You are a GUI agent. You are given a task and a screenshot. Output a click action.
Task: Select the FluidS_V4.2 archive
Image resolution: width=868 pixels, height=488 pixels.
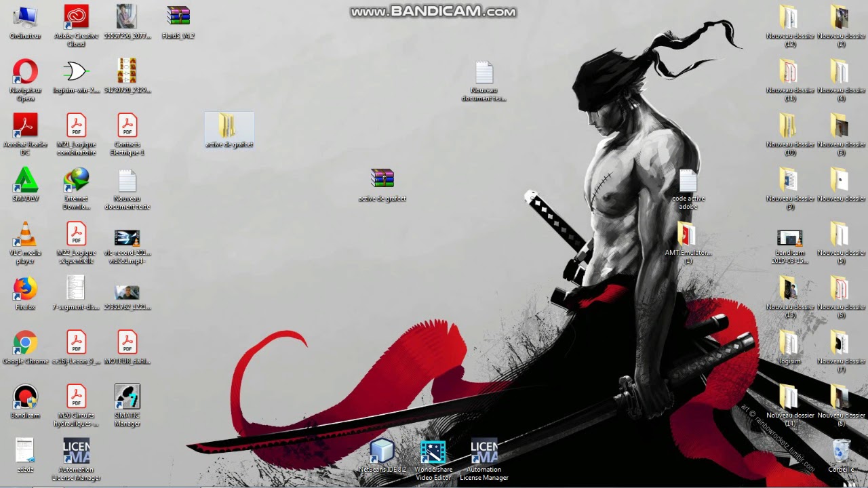pyautogui.click(x=178, y=22)
